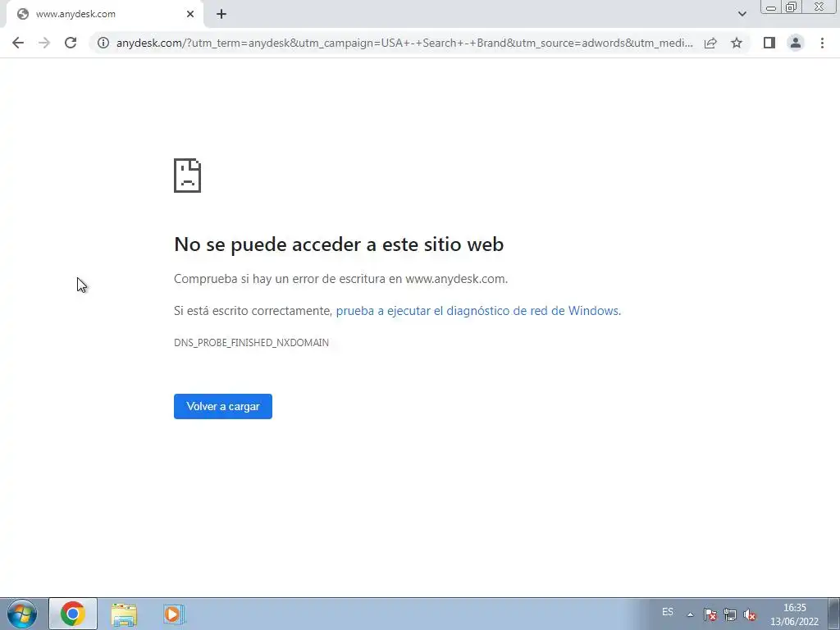This screenshot has height=630, width=840.
Task: Click the muted volume tray icon
Action: tap(750, 614)
